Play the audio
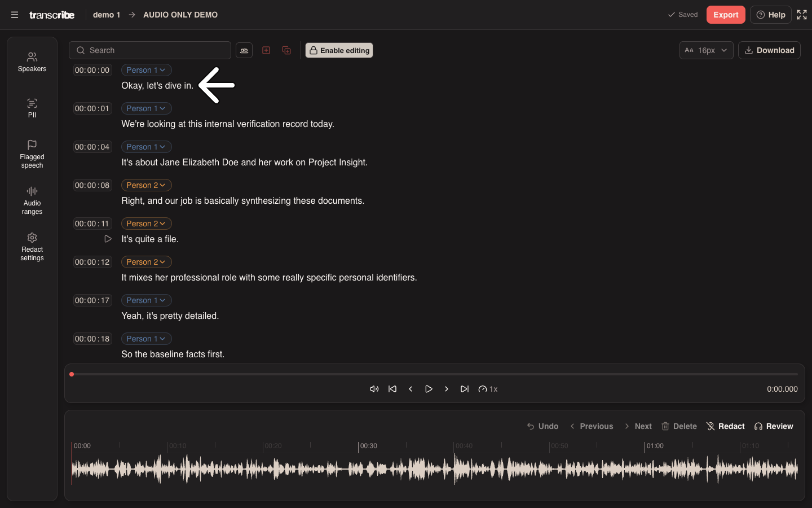The height and width of the screenshot is (508, 812). coord(429,389)
